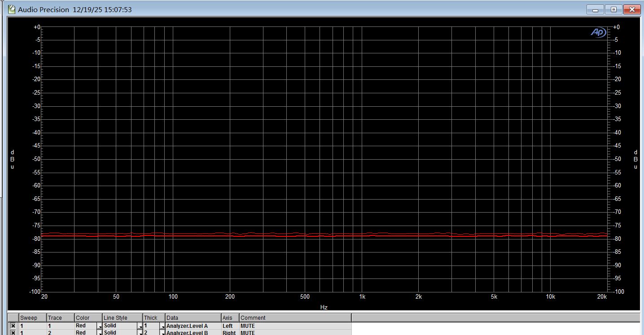Image resolution: width=644 pixels, height=335 pixels.
Task: Open the Thick dropdown for Analyzer.Level B
Action: pyautogui.click(x=162, y=333)
